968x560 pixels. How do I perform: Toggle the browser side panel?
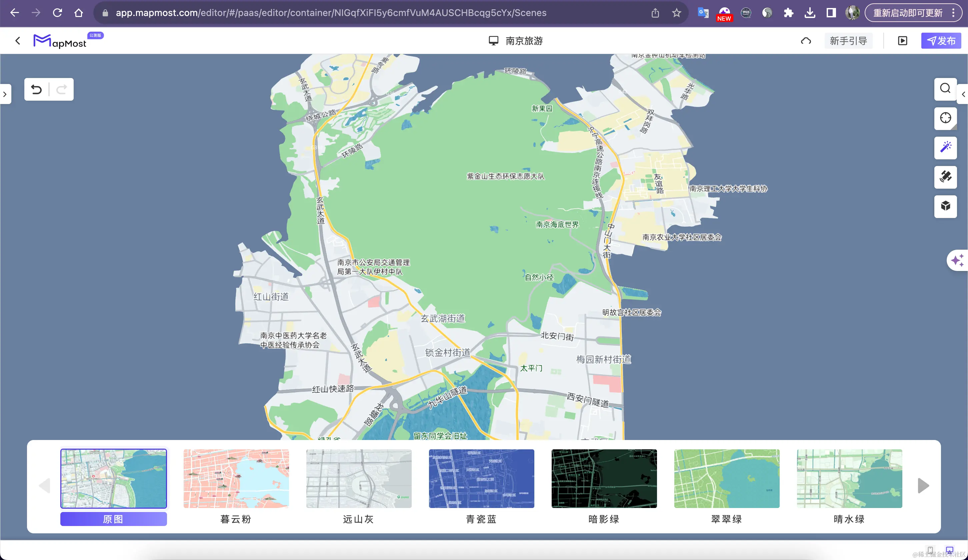tap(831, 13)
